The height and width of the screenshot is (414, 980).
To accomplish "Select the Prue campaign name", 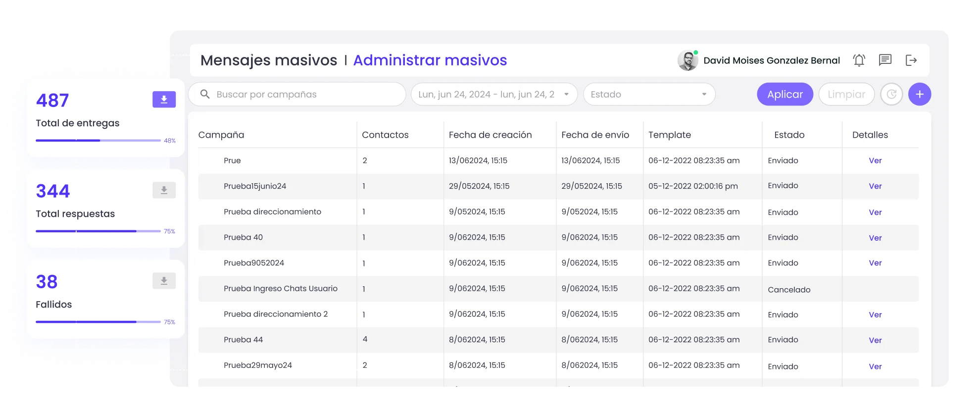I will click(x=232, y=160).
